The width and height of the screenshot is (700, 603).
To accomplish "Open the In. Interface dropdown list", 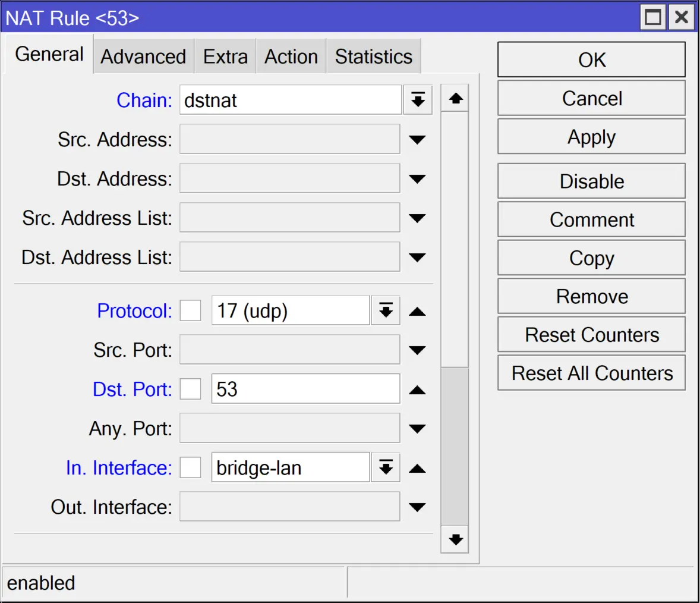I will (x=386, y=467).
